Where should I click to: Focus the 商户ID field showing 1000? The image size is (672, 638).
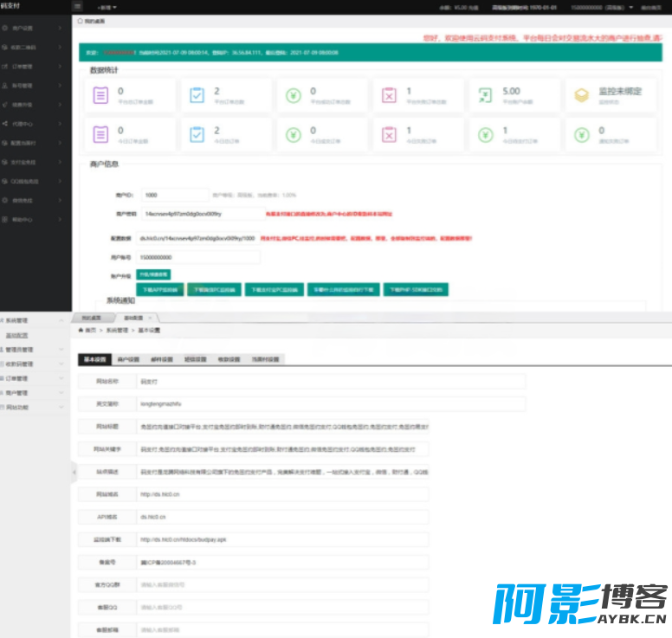click(175, 195)
